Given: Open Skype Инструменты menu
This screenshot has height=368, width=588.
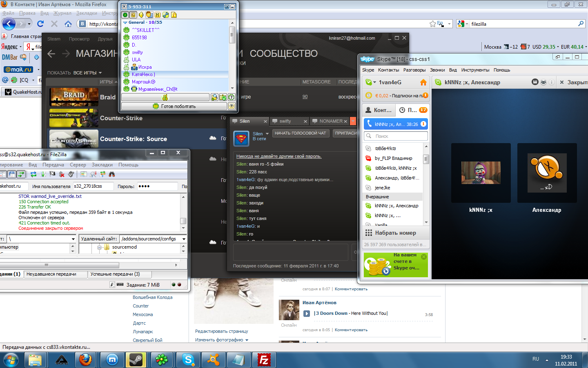Looking at the screenshot, I should coord(475,70).
